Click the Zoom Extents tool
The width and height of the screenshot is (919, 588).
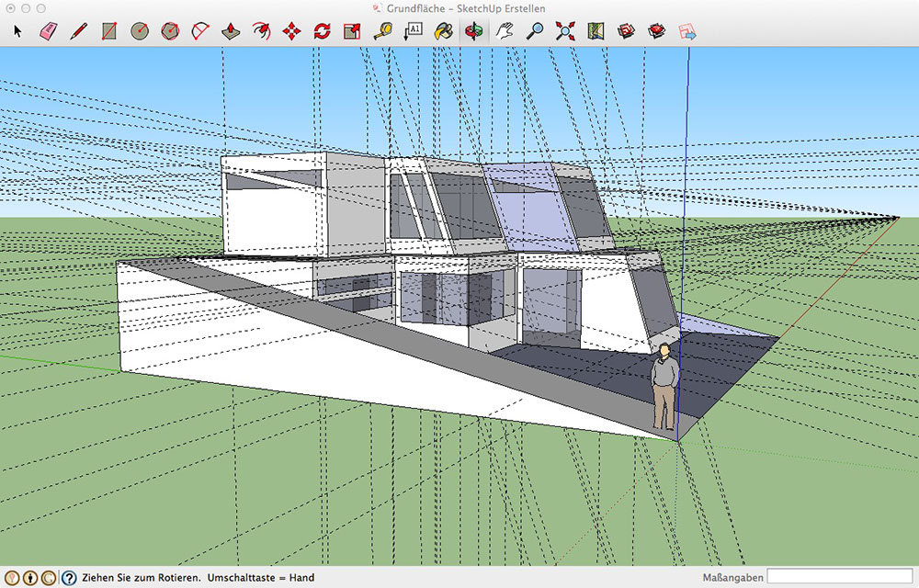tap(564, 31)
